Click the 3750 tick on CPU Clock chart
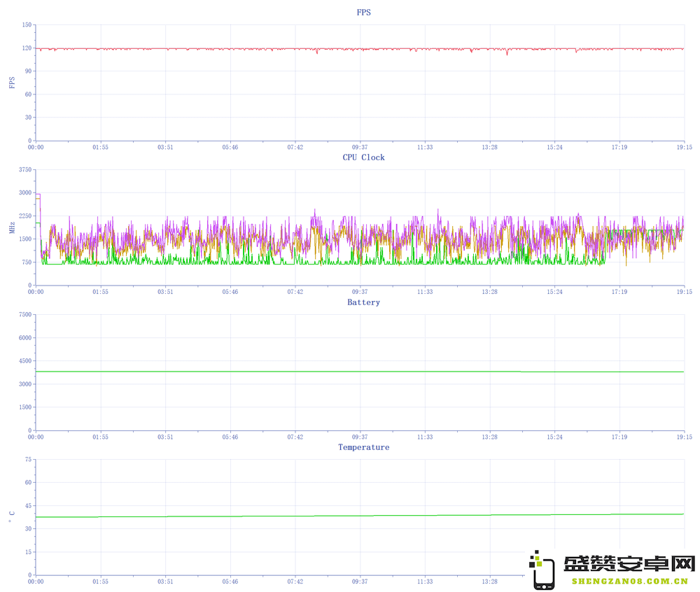This screenshot has height=592, width=700. tap(25, 170)
